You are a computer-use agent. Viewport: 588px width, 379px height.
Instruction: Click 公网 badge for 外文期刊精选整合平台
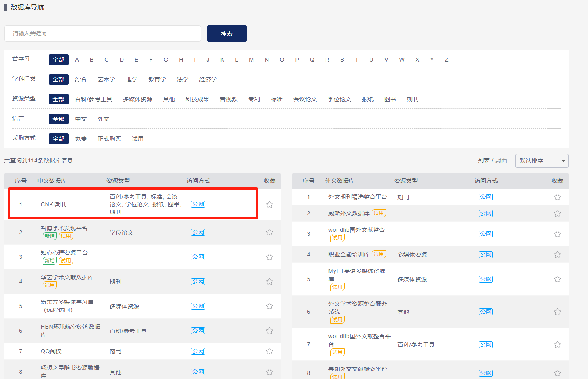(x=486, y=197)
